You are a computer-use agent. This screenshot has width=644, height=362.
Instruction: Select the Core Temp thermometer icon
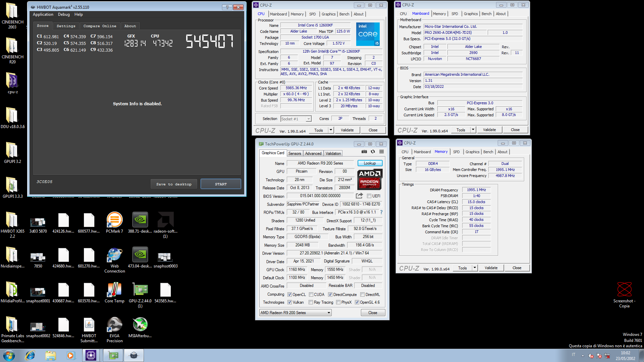pyautogui.click(x=114, y=292)
